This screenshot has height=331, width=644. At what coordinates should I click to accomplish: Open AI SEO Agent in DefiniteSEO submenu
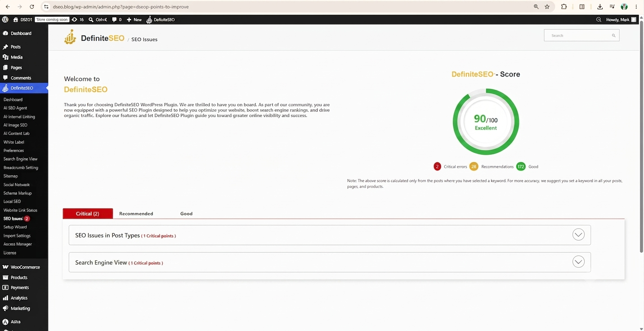15,108
